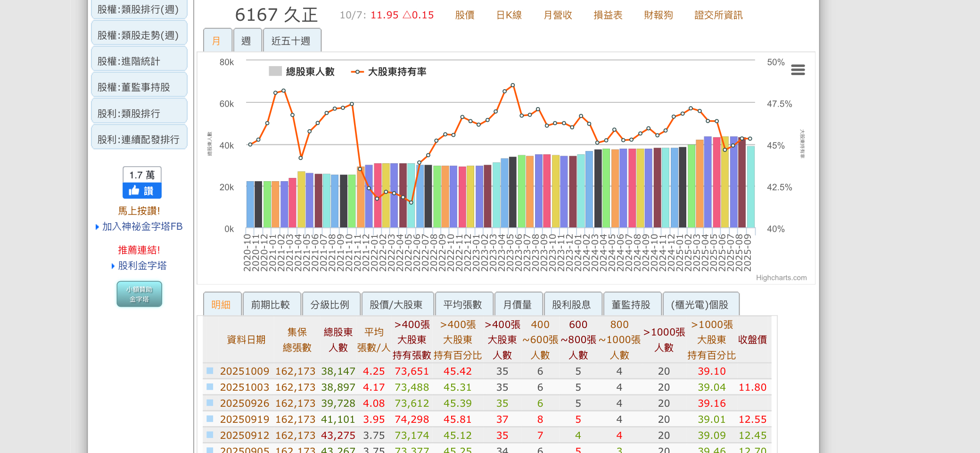Open the Highcharts hamburger chart menu
Viewport: 980px width, 453px height.
(798, 70)
